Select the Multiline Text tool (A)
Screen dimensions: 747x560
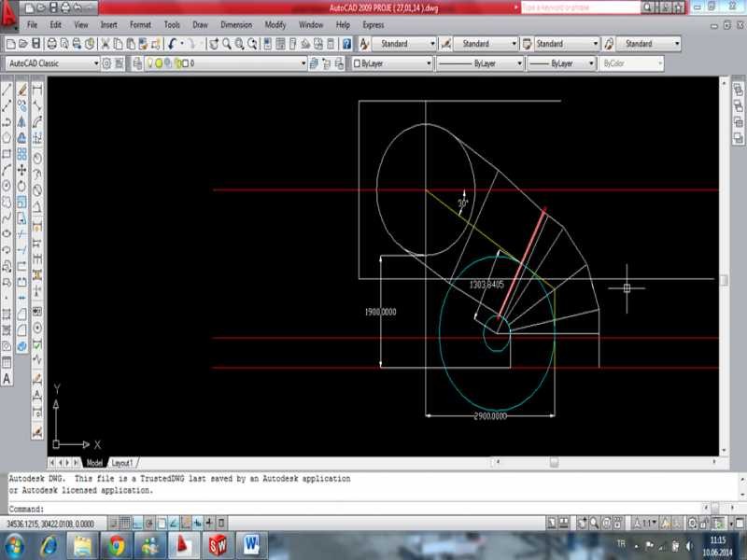coord(7,379)
